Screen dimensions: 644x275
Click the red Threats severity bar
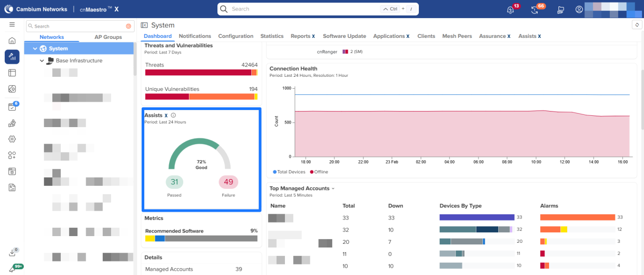point(198,73)
